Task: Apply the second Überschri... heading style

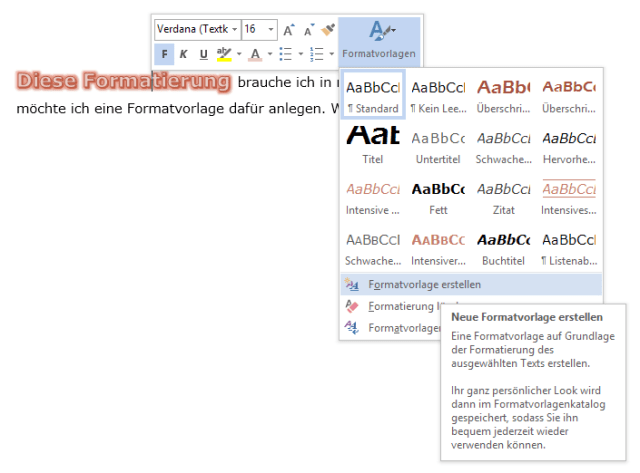Action: [x=569, y=97]
